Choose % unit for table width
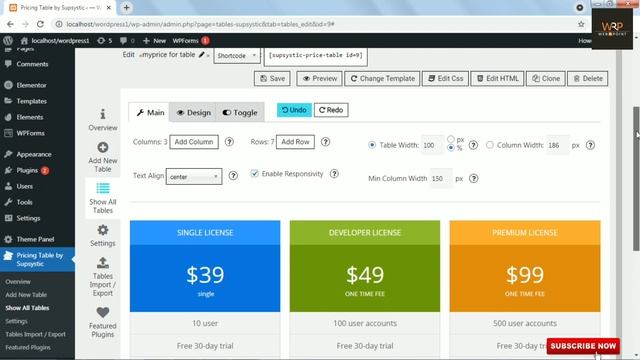 [451, 148]
